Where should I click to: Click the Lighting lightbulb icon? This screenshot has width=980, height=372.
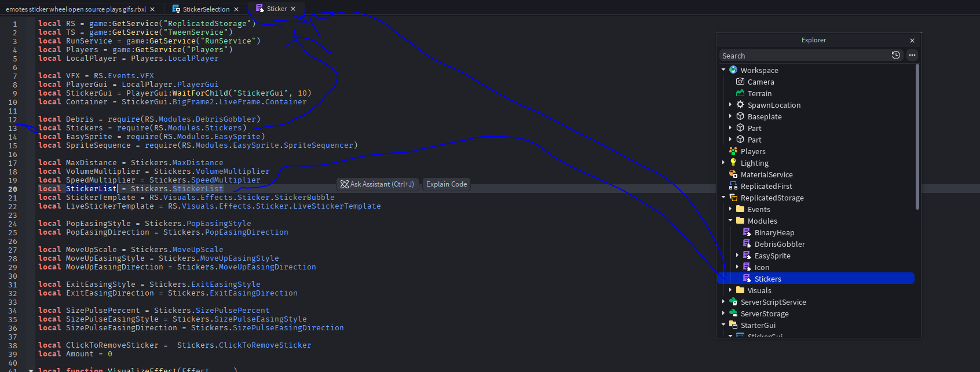(x=733, y=163)
